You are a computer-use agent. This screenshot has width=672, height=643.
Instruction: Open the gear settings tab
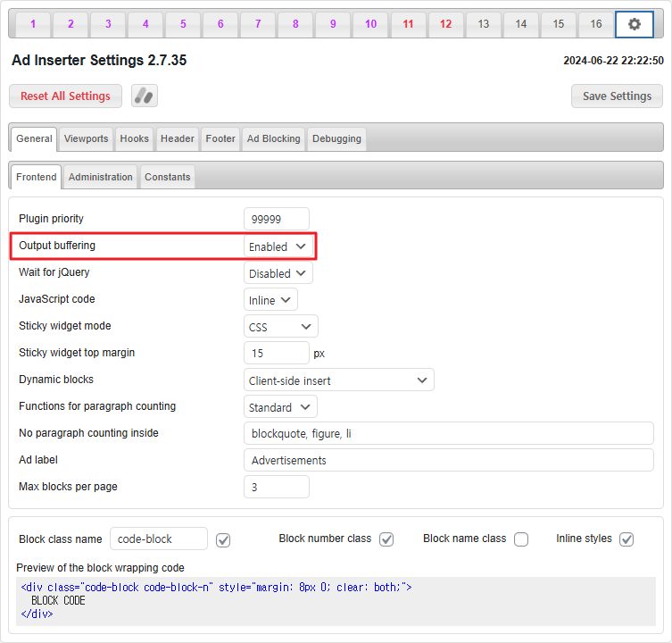(x=634, y=24)
